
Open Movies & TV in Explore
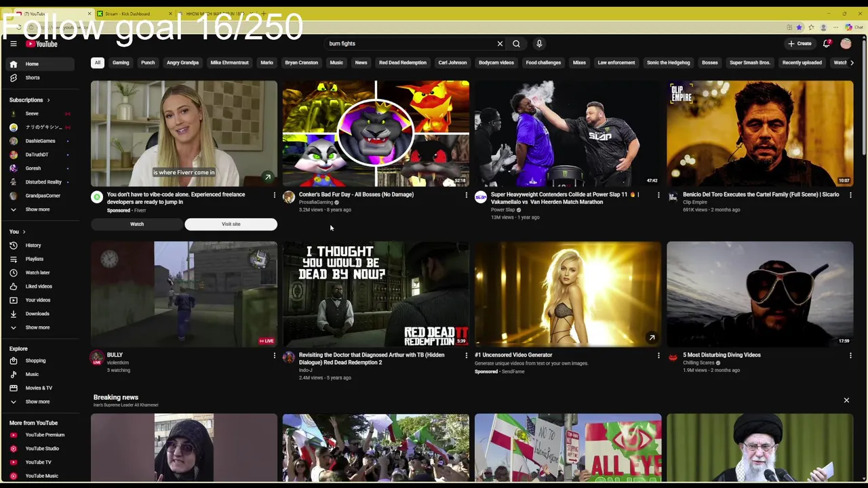(x=41, y=388)
